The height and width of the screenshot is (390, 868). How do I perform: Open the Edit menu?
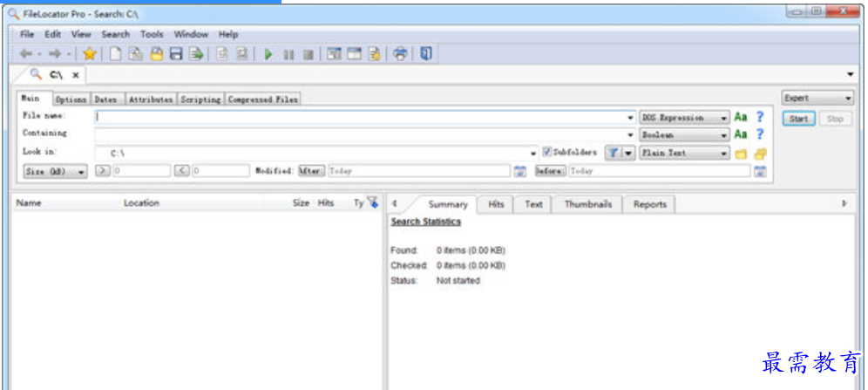(x=52, y=34)
